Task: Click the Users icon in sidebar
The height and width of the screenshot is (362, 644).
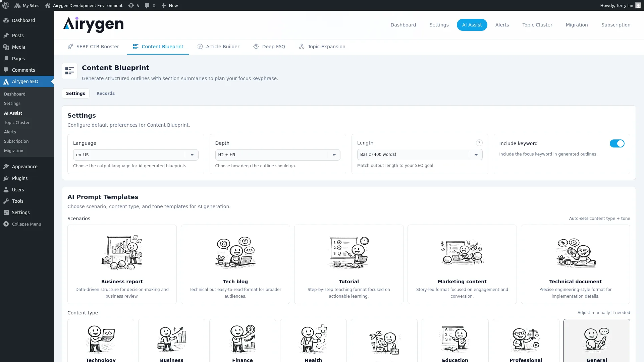Action: (x=6, y=190)
